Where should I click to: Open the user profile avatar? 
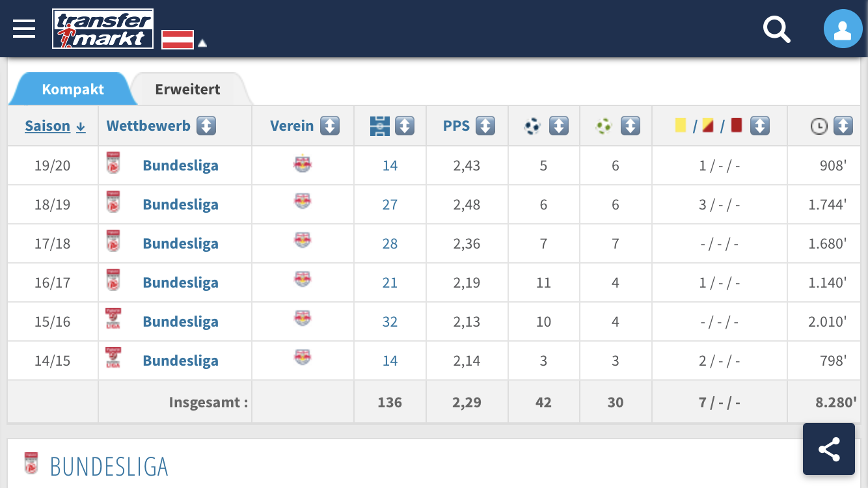click(x=843, y=29)
